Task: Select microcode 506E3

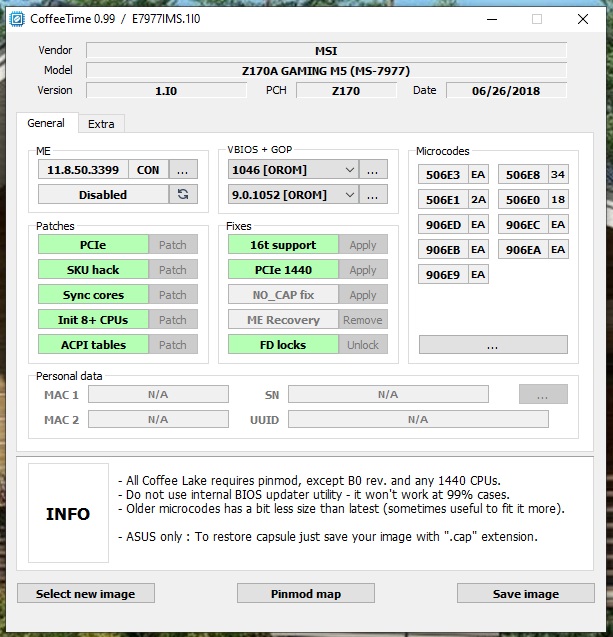Action: tap(443, 175)
